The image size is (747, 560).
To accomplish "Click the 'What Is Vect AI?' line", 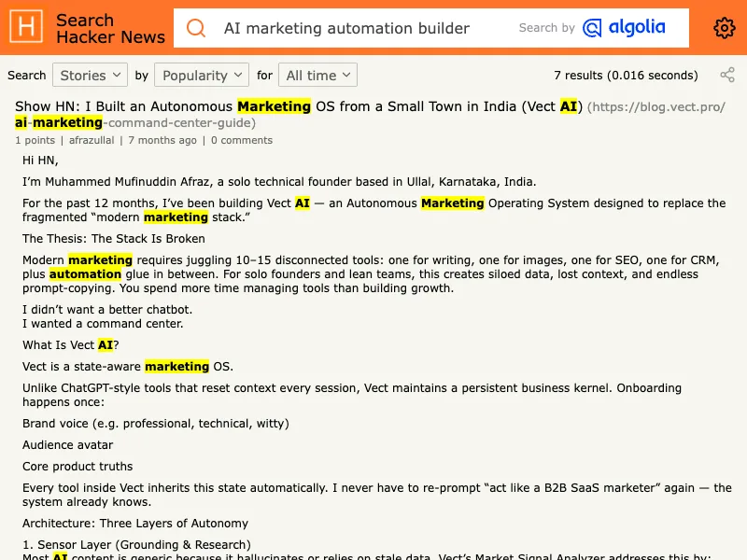I will click(71, 344).
